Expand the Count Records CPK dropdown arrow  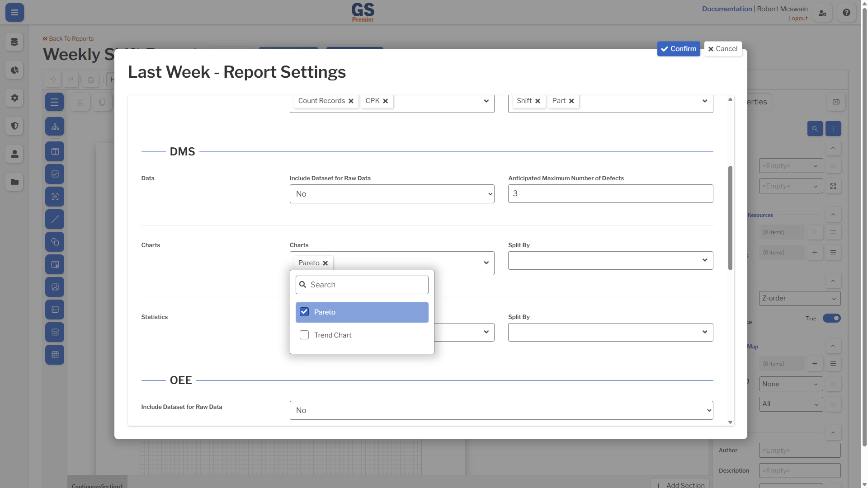(x=486, y=101)
